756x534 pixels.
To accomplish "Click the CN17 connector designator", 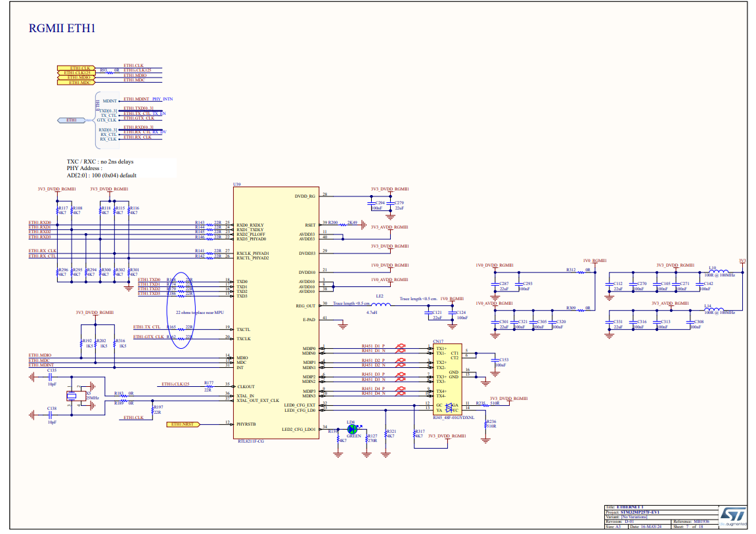I will pyautogui.click(x=438, y=341).
